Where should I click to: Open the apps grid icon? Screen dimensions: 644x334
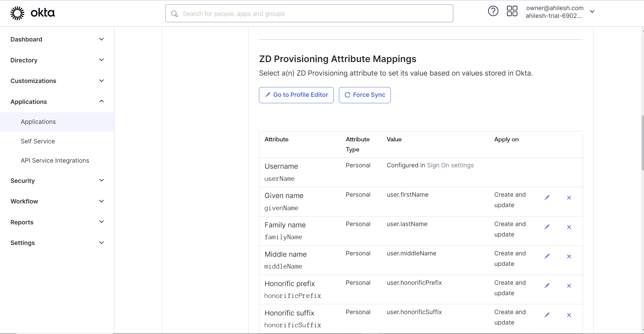[512, 11]
